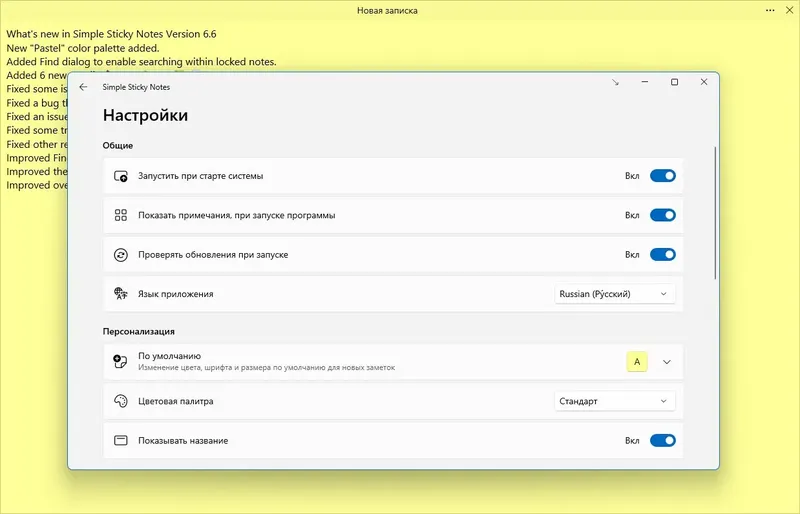
Task: Click the Цветовая палитра label
Action: pyautogui.click(x=176, y=401)
